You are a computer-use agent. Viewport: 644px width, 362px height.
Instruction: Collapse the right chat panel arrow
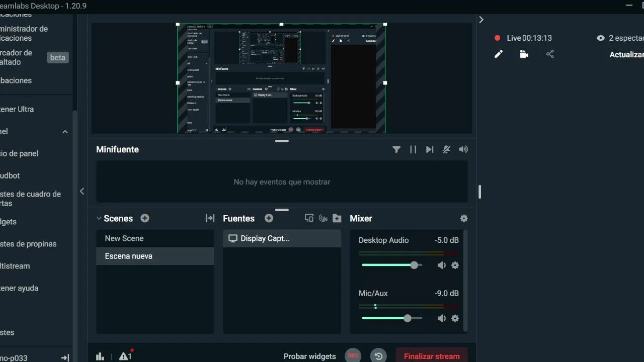481,20
